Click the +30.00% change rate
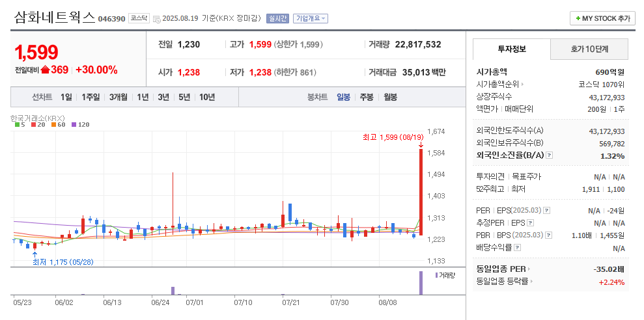Screen dimensions: 644x320 pyautogui.click(x=96, y=70)
